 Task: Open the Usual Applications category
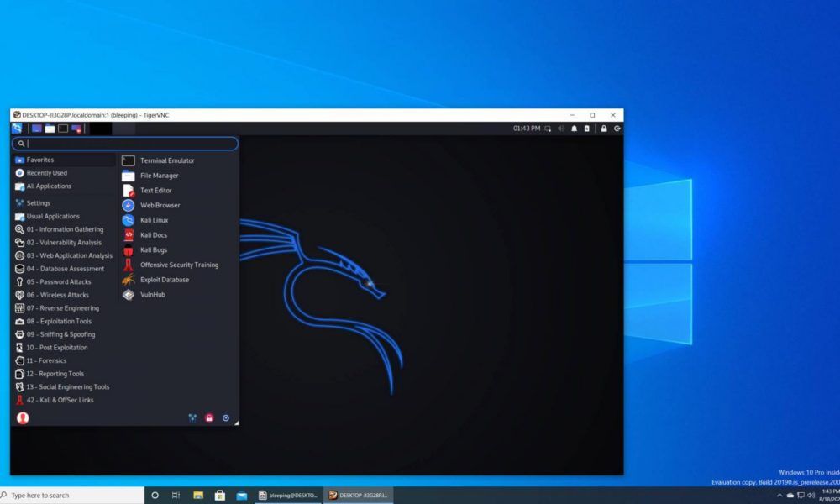65,217
